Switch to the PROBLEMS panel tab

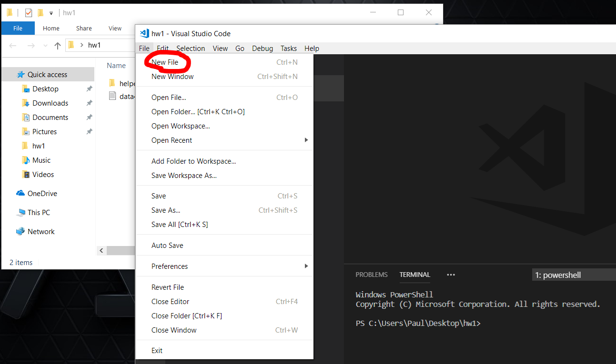pos(372,275)
